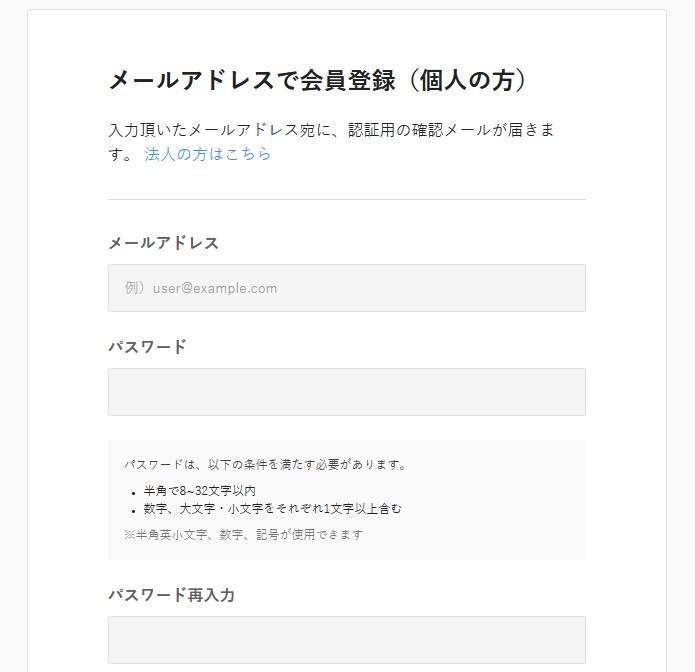Click the パスワードは、以下の条件 intro sentence
Image resolution: width=695 pixels, height=672 pixels.
coord(265,465)
